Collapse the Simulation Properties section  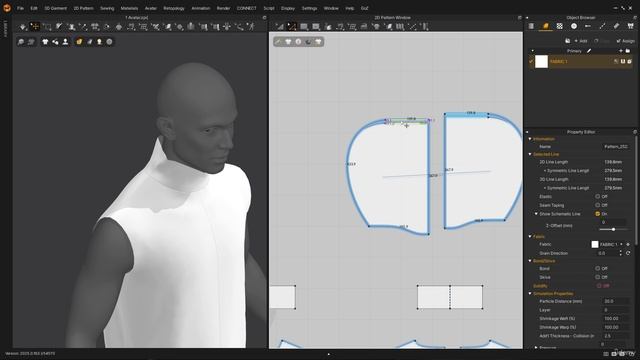[x=530, y=293]
